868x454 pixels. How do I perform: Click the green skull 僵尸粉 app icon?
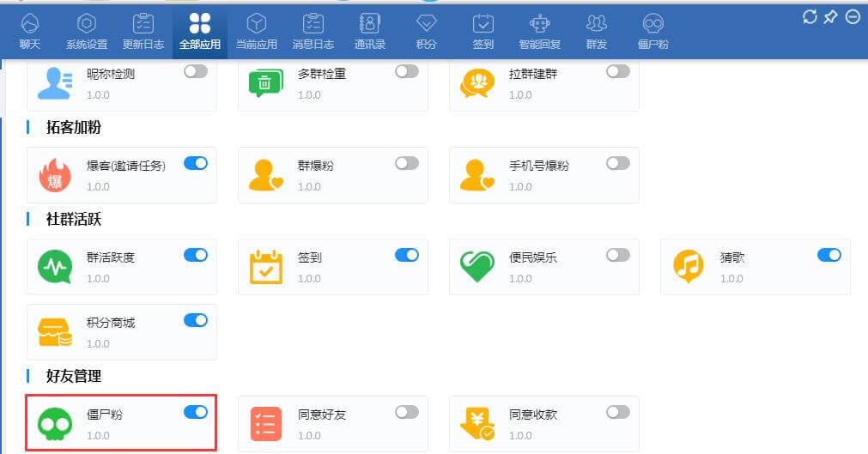pos(54,423)
